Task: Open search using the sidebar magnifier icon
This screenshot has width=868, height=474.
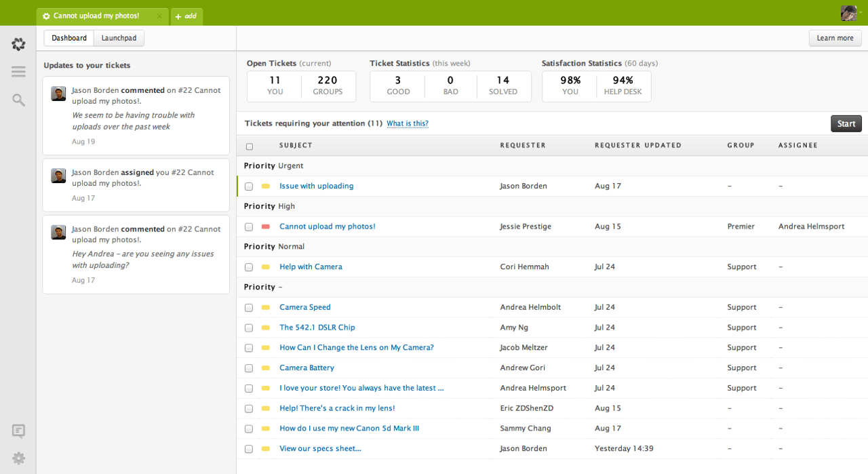Action: tap(18, 100)
